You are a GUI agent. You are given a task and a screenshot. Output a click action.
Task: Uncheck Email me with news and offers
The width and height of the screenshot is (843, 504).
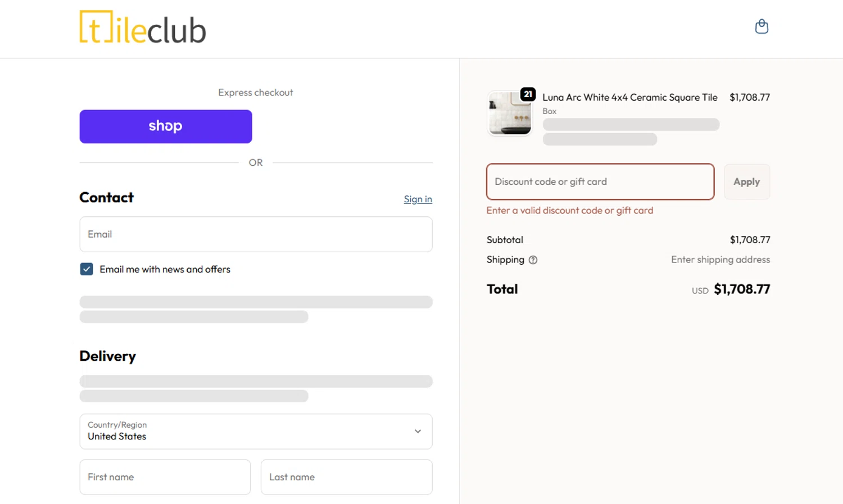[87, 269]
